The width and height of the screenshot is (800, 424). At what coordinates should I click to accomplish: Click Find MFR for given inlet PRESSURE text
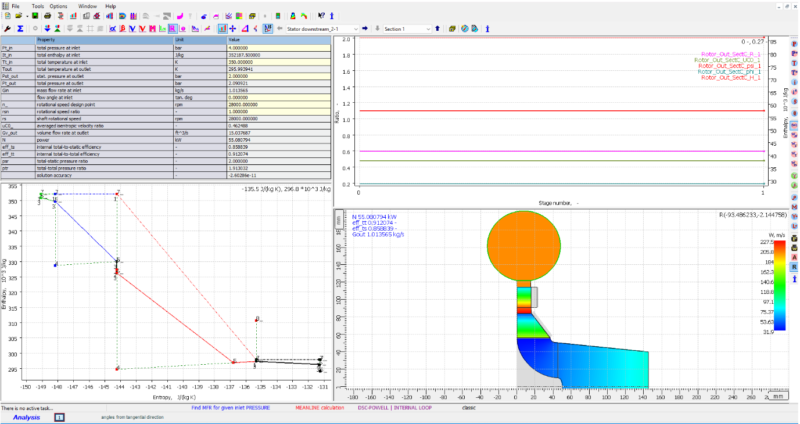click(x=231, y=408)
